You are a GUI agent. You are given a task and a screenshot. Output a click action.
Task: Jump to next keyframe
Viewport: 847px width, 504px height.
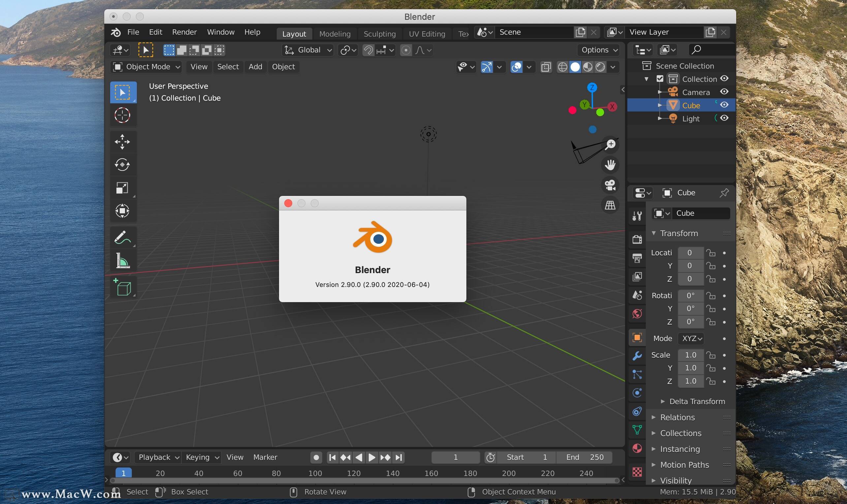[385, 457]
